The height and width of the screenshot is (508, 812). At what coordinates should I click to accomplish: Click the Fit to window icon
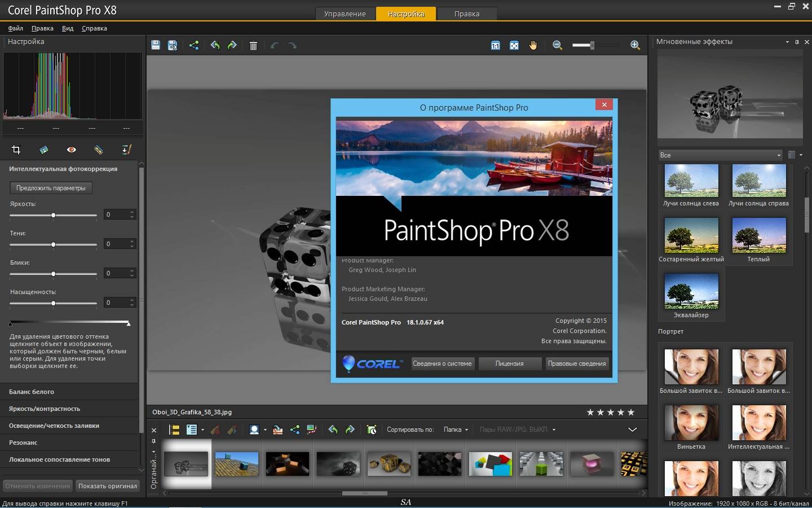(x=514, y=45)
